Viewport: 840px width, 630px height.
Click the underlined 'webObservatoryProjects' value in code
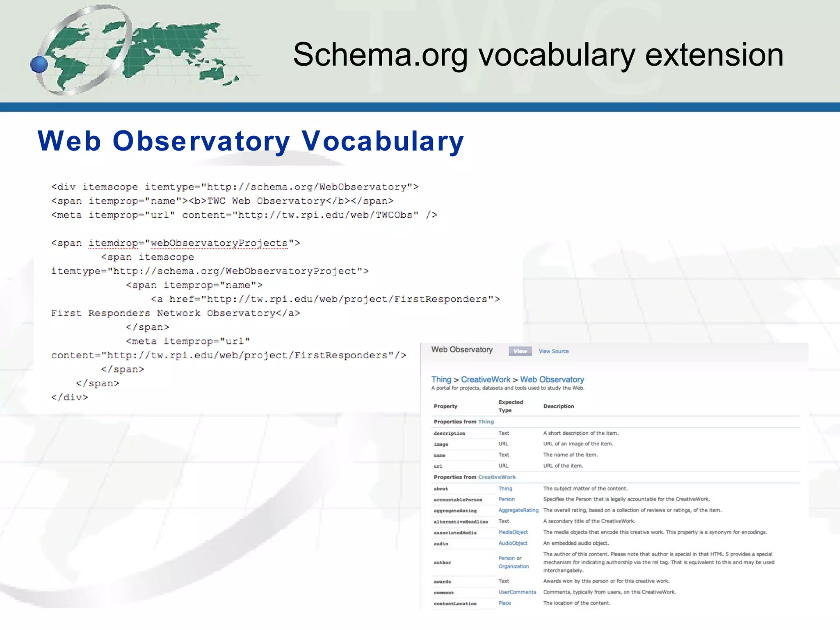click(x=219, y=243)
